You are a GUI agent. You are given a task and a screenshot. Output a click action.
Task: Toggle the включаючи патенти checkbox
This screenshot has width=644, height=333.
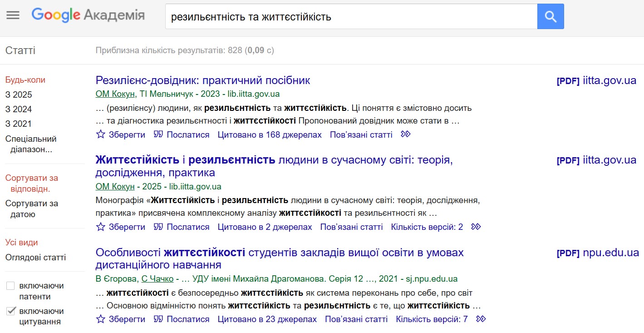click(10, 286)
